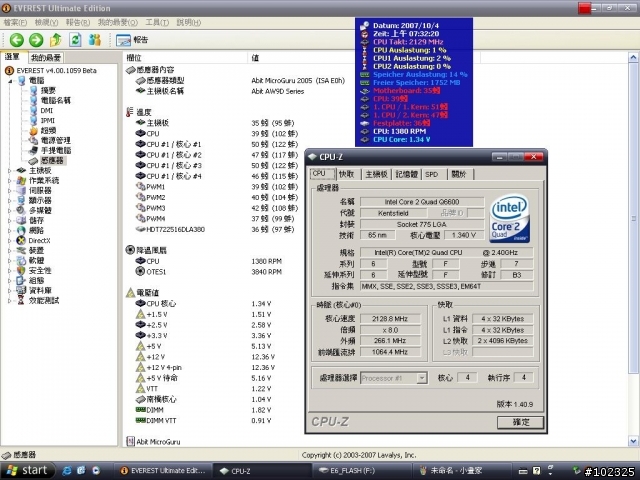Switch to the 關於 about tab in CPU-Z
This screenshot has height=480, width=640.
pos(459,174)
